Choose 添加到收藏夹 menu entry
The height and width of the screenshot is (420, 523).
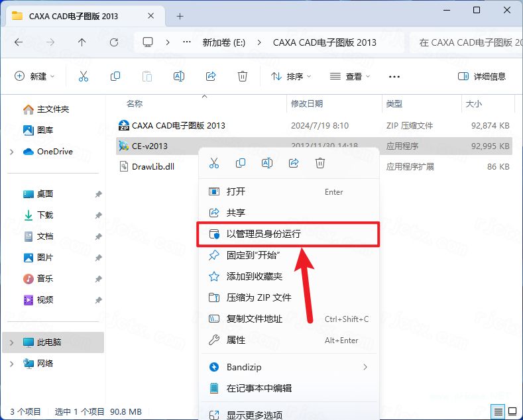(x=289, y=276)
